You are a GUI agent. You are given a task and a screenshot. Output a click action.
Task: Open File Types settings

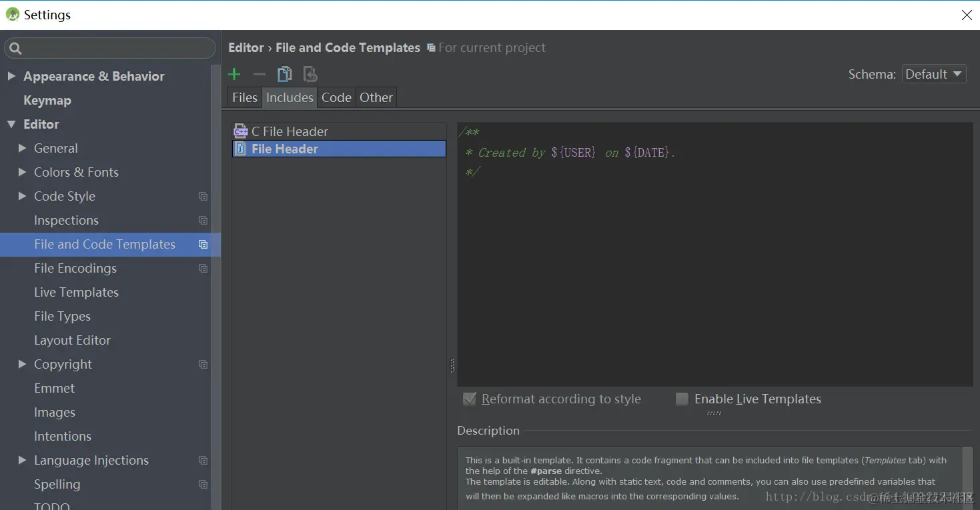coord(62,316)
